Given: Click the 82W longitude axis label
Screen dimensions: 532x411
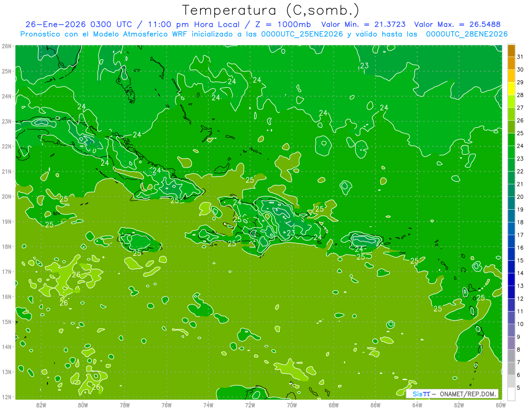Looking at the screenshot, I should pos(41,404).
